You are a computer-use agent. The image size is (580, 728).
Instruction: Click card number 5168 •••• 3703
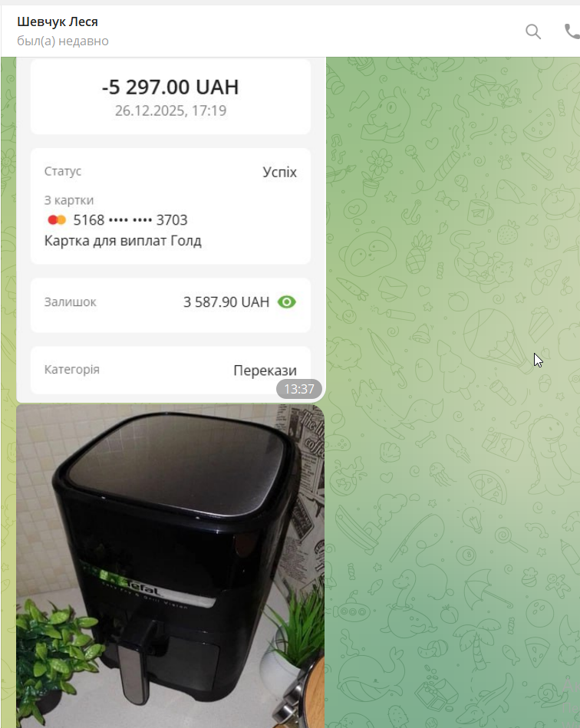coord(130,219)
